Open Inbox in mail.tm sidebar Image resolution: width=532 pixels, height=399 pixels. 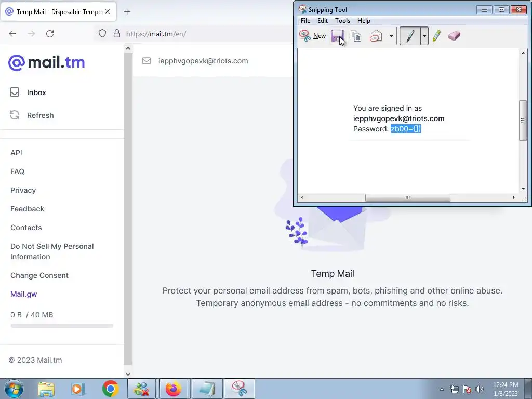click(x=36, y=92)
